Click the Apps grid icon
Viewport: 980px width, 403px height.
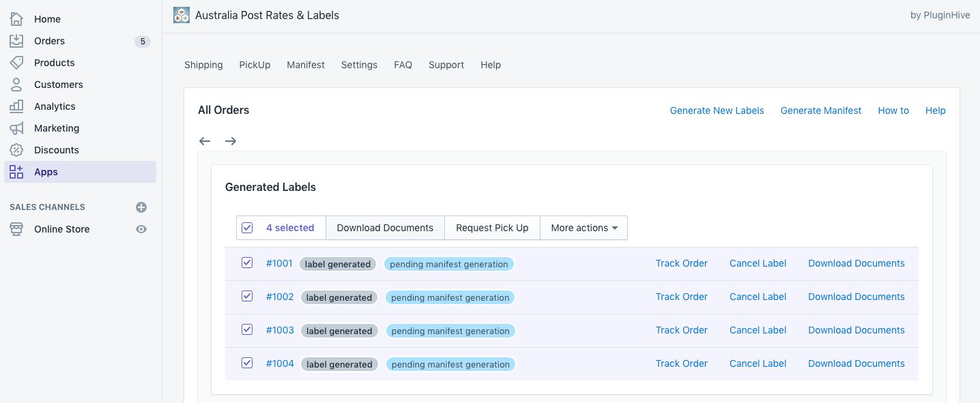click(x=16, y=172)
